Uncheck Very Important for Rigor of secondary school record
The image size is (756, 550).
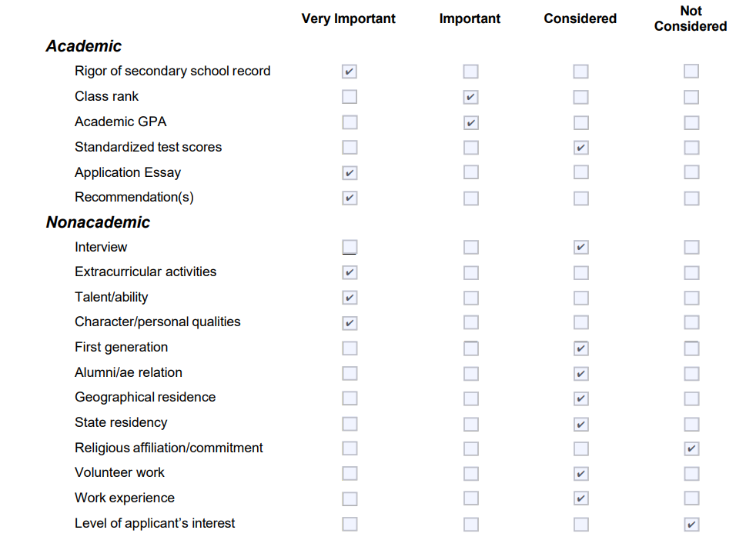point(350,72)
